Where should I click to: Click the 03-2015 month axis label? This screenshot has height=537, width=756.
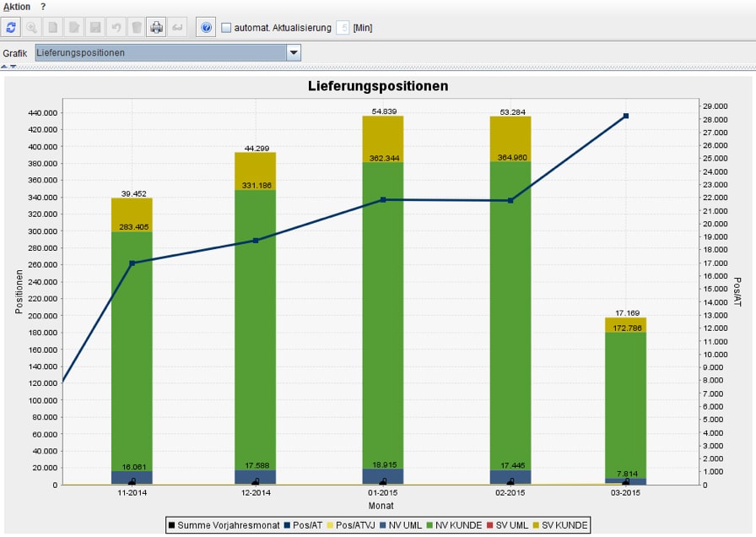pos(625,492)
